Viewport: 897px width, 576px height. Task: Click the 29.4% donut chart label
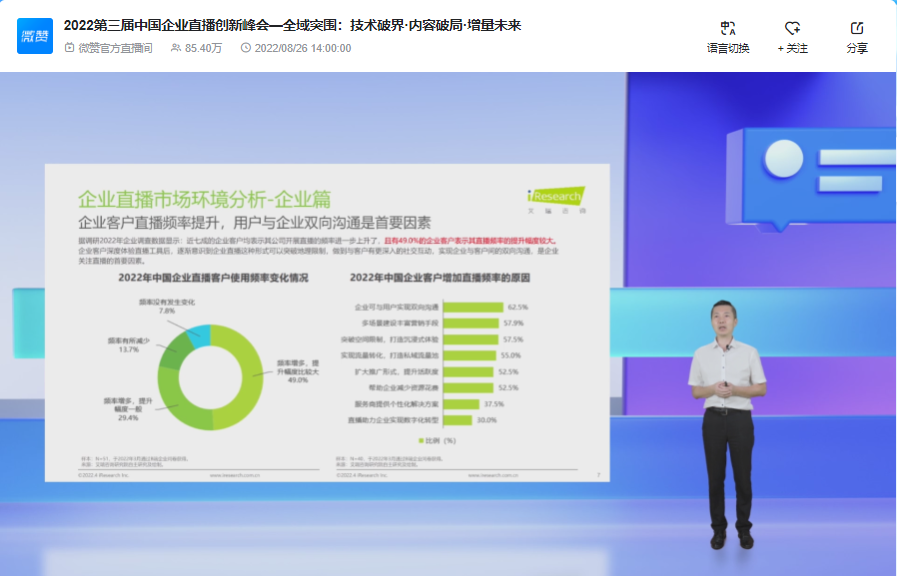pos(128,418)
